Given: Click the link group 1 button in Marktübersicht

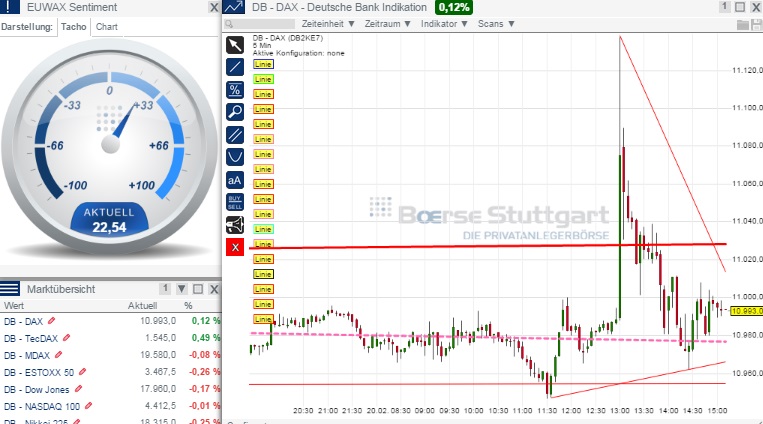Looking at the screenshot, I should coord(165,289).
